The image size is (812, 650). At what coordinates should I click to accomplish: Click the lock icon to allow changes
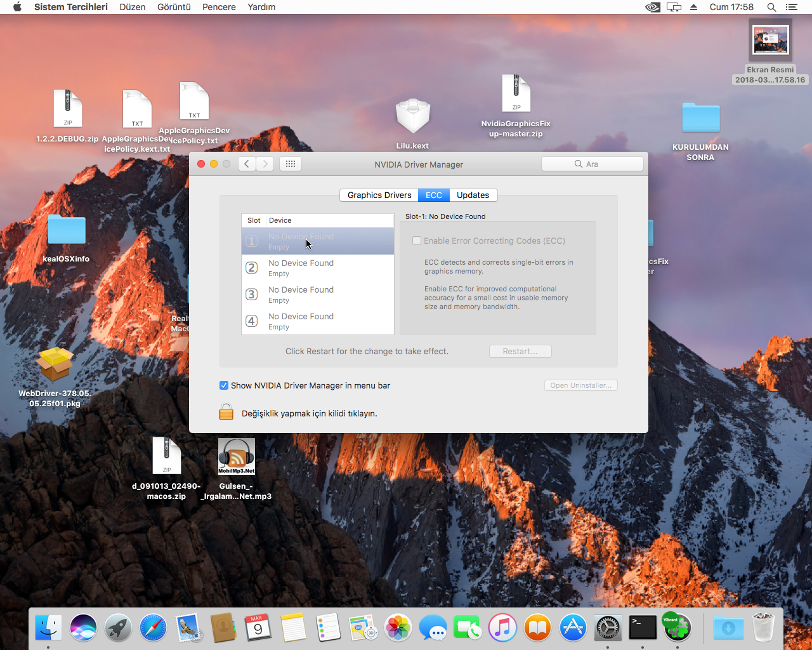pyautogui.click(x=226, y=412)
